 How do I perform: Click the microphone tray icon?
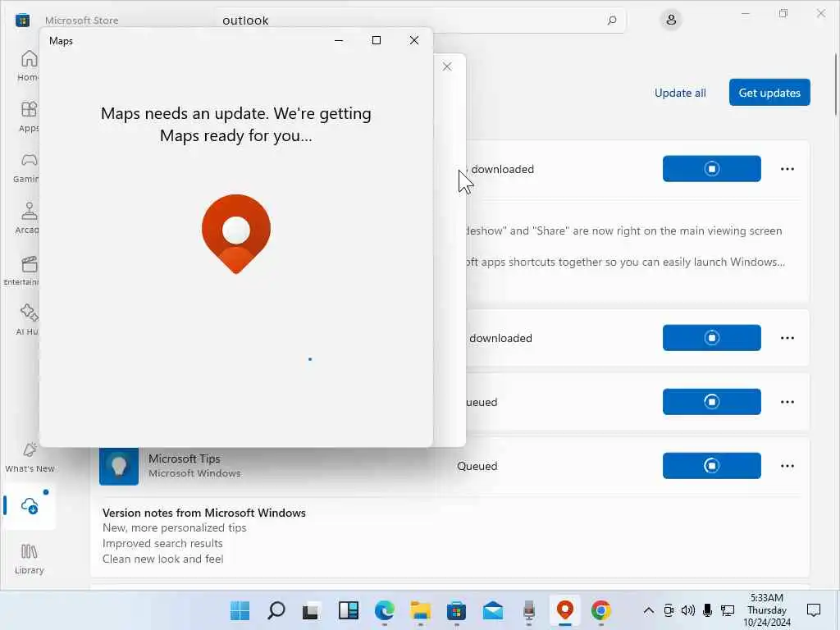click(707, 610)
